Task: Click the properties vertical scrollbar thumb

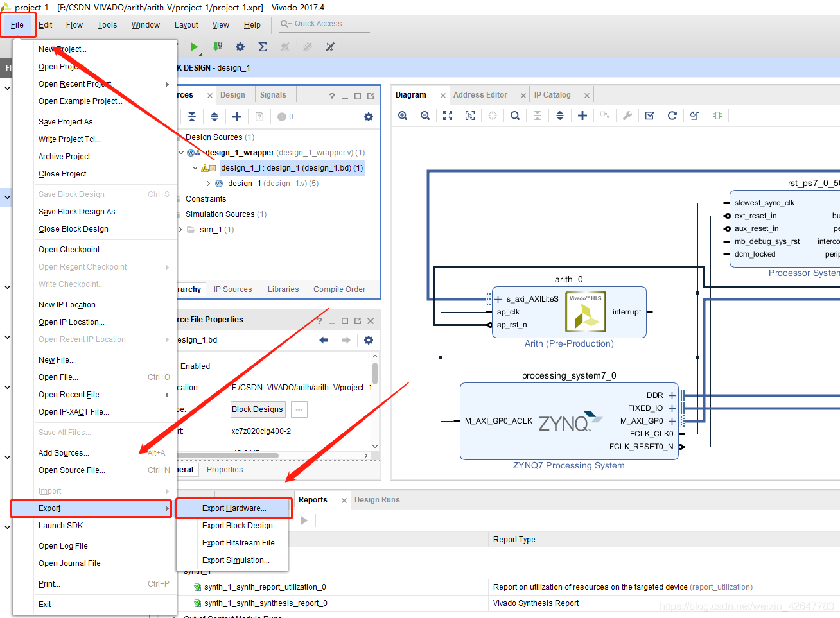Action: 375,373
